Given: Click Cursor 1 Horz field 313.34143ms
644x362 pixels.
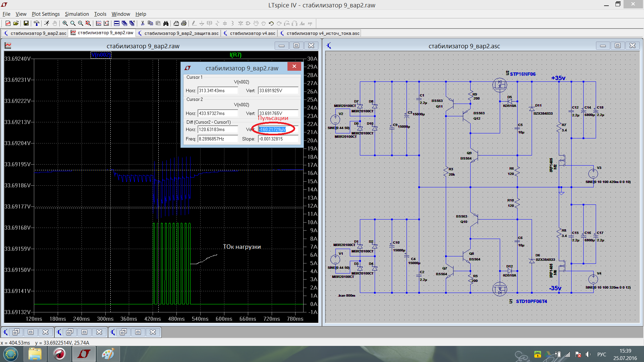Looking at the screenshot, I should [x=218, y=90].
